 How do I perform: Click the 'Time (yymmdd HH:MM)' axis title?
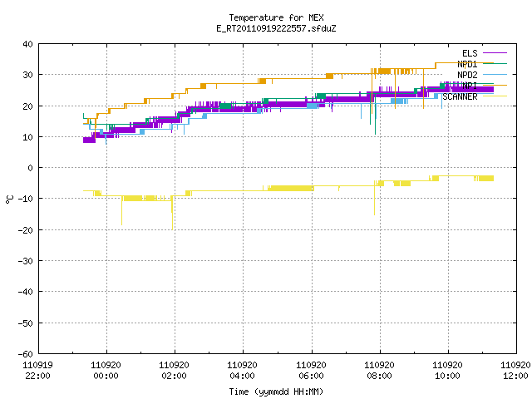click(x=276, y=392)
